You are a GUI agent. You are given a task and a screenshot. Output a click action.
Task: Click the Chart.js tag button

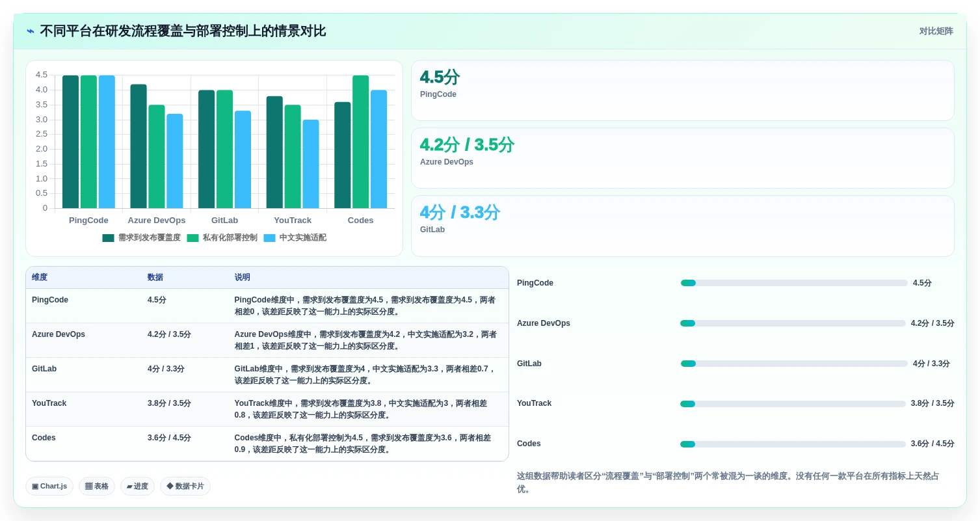click(49, 487)
